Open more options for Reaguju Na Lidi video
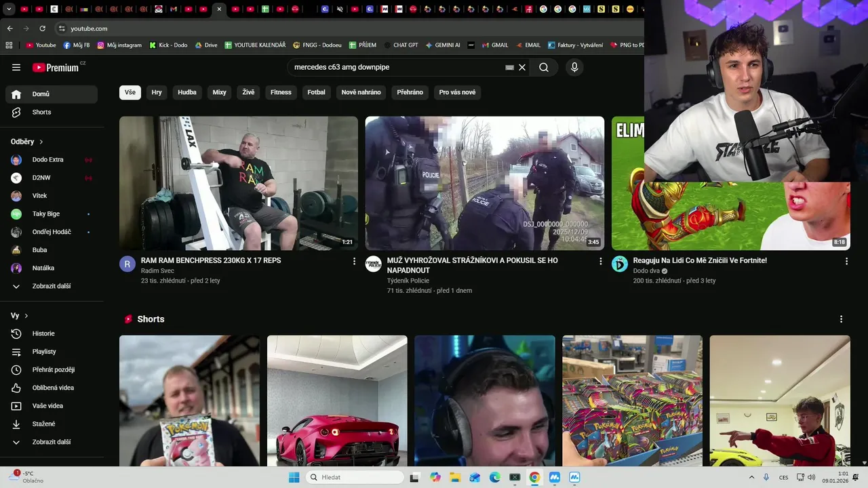 pos(846,261)
